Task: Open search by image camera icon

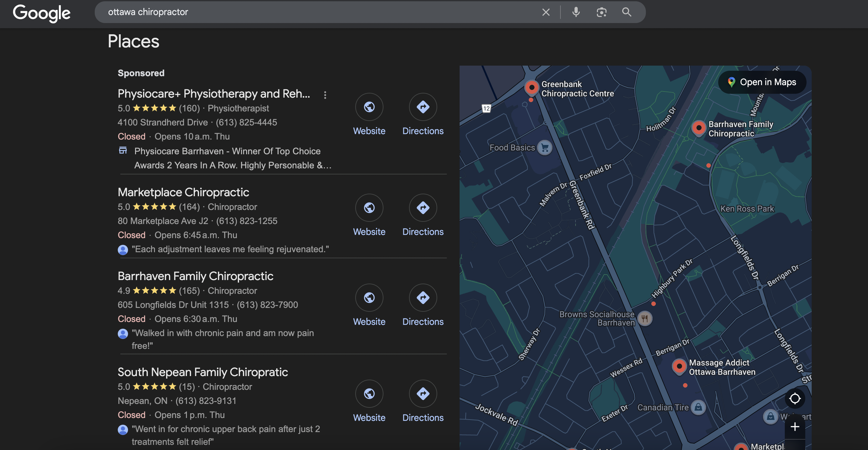Action: tap(601, 12)
